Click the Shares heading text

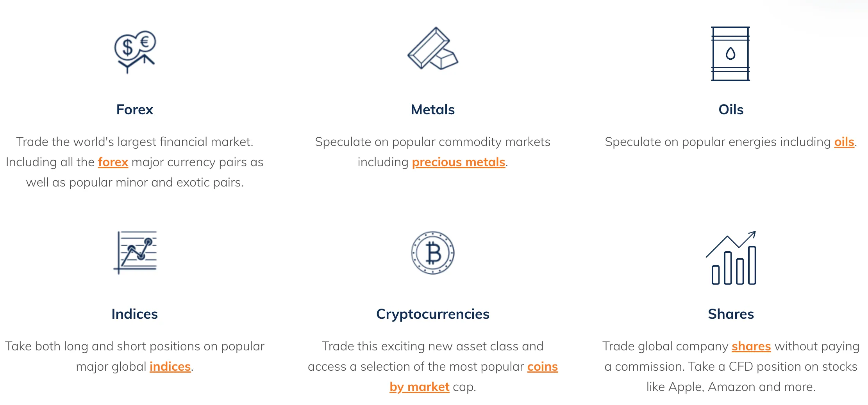point(731,314)
